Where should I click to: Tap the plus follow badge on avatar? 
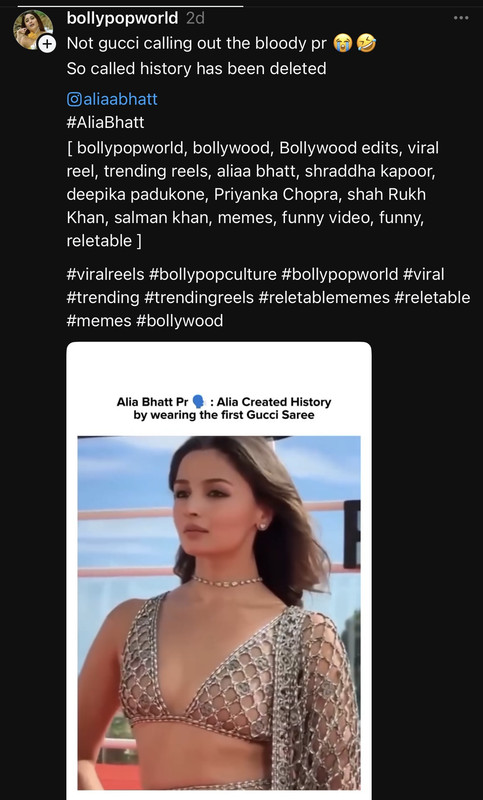47,44
